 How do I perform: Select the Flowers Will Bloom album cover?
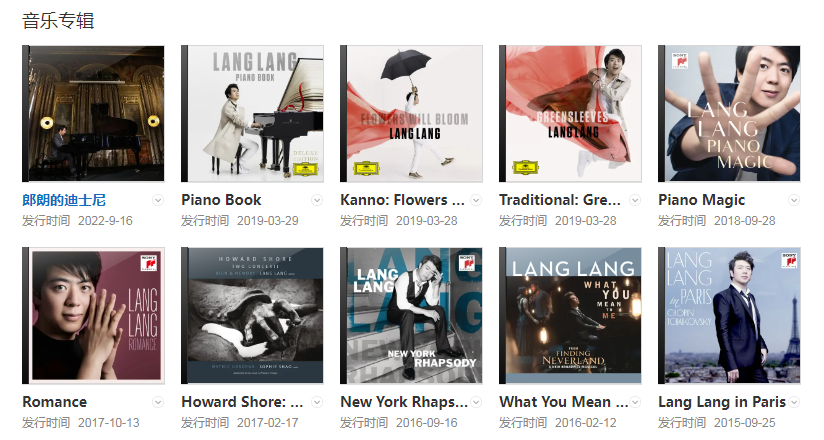(x=411, y=114)
